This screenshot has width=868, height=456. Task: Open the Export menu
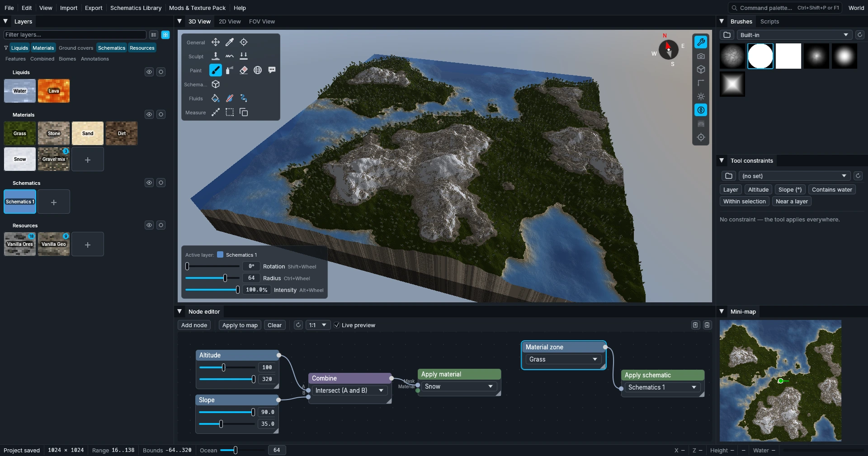point(94,8)
